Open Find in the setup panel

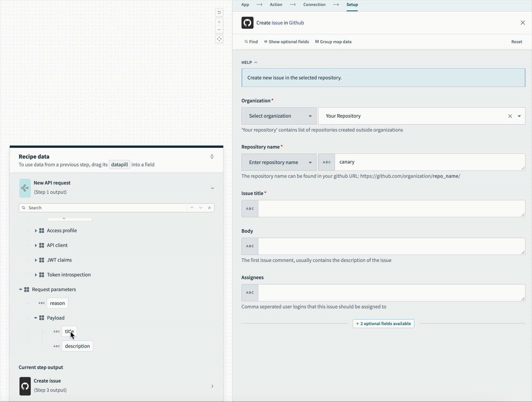coord(251,41)
